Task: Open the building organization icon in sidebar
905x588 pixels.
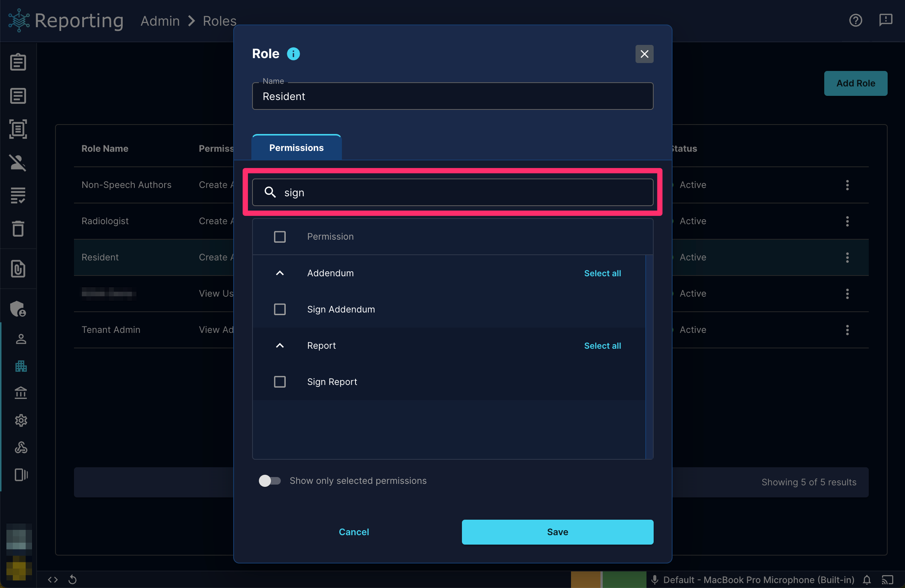Action: [x=21, y=366]
